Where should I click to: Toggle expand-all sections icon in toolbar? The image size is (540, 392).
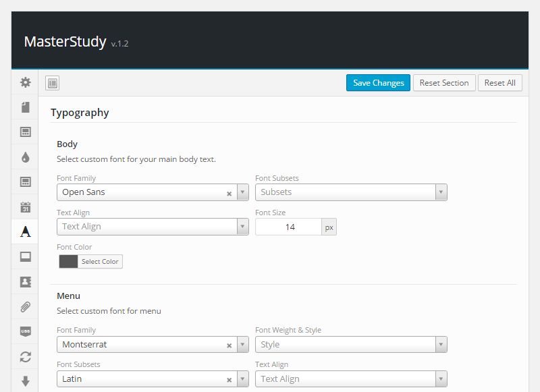click(x=53, y=83)
